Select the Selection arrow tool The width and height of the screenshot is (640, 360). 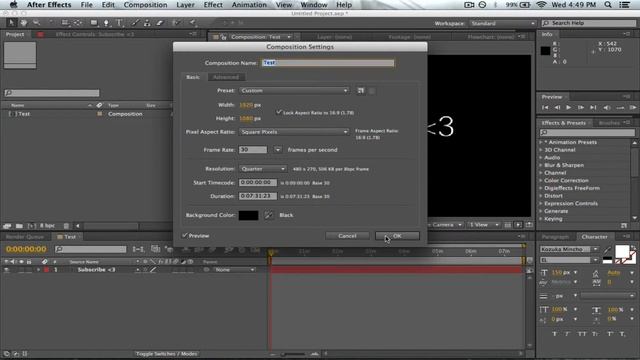(11, 23)
